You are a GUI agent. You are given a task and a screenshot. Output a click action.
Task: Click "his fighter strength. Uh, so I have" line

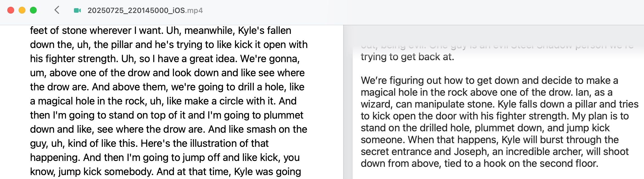[x=165, y=59]
